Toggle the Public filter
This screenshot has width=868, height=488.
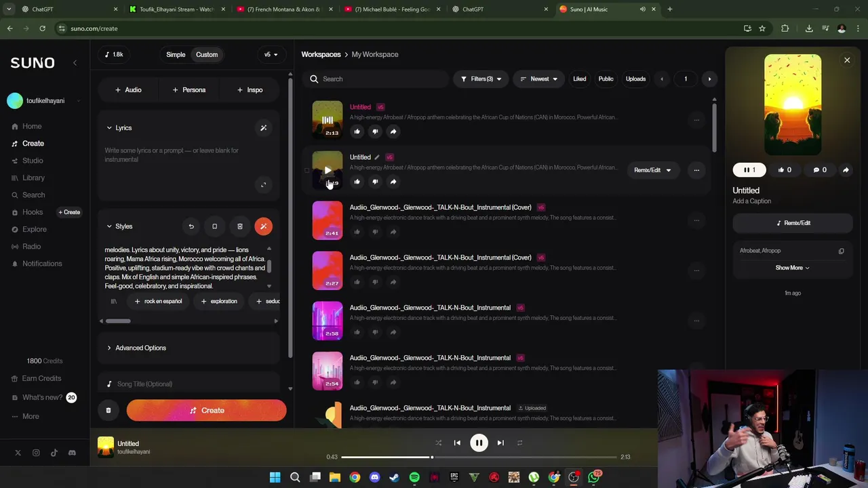point(606,79)
